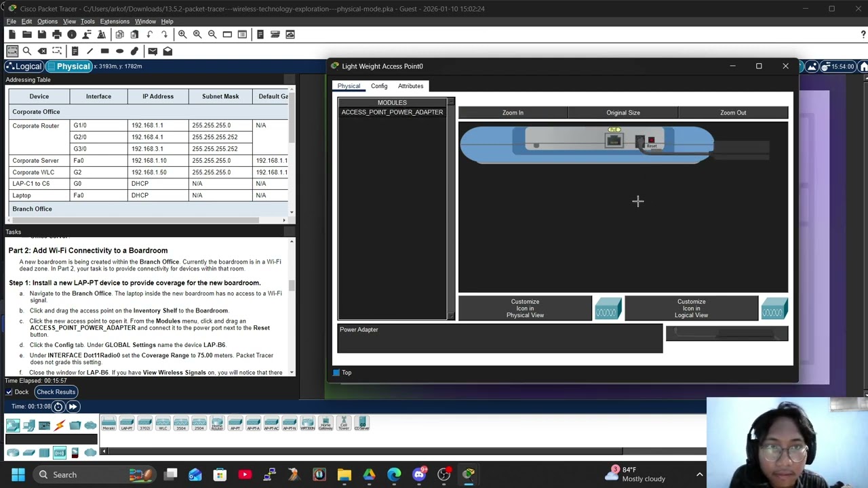Select the Meraki device in the palette
868x488 pixels.
coord(108,424)
